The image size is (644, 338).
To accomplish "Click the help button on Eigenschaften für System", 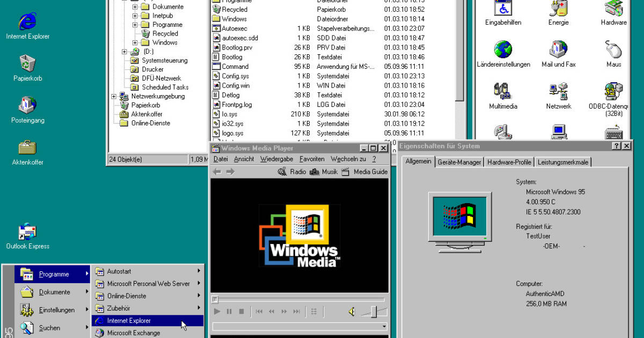I will tap(617, 146).
